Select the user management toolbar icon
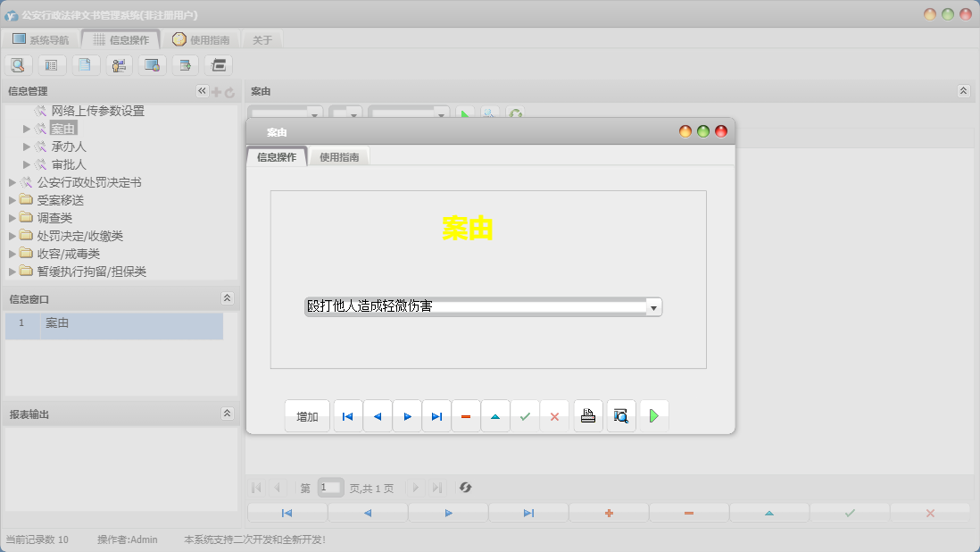The image size is (980, 552). 118,64
